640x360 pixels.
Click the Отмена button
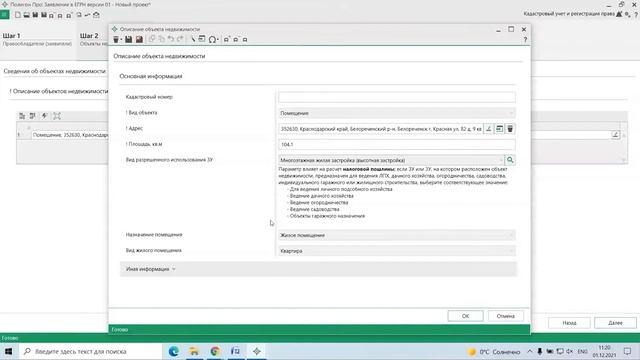point(505,316)
